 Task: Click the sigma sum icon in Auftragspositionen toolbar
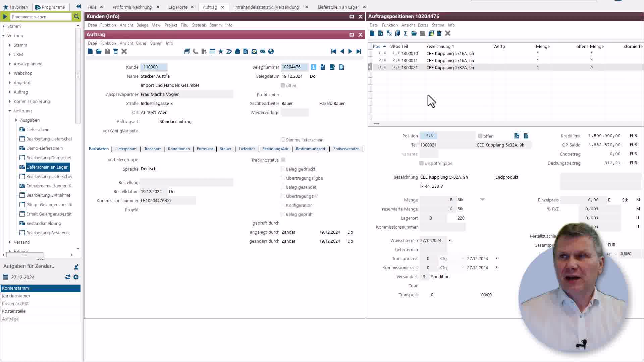tap(406, 33)
